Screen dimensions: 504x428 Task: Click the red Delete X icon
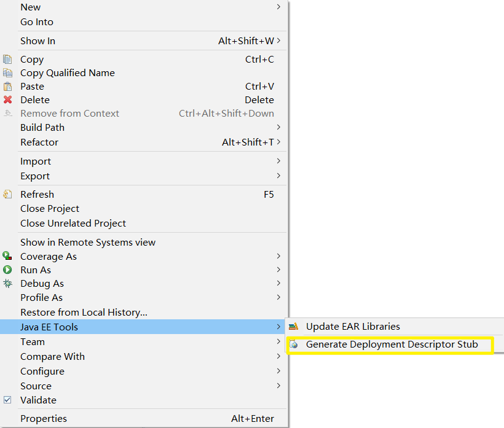tap(8, 100)
